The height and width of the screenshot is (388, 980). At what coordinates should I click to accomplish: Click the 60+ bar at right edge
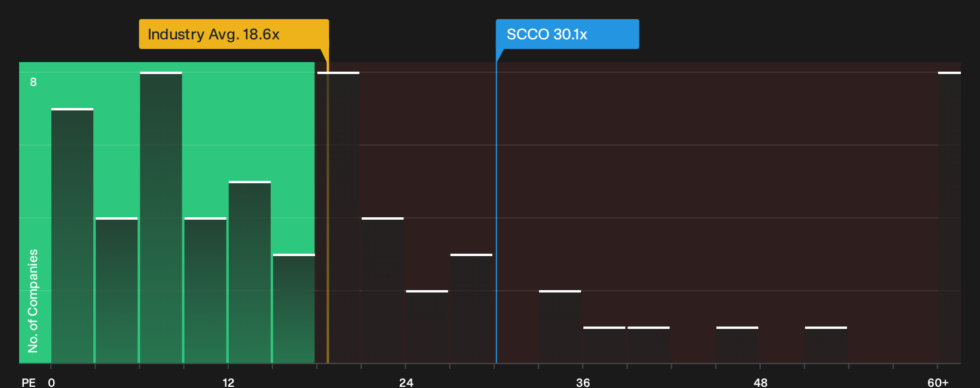pos(950,217)
